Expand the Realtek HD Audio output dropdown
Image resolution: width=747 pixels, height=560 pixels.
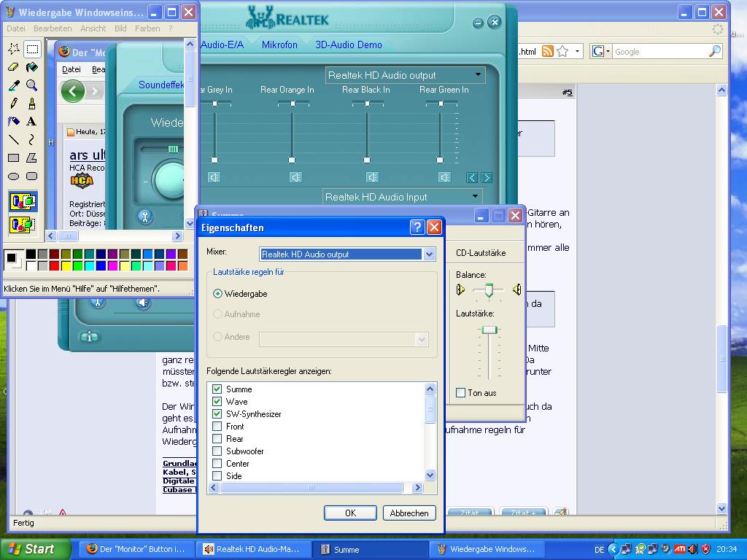478,75
